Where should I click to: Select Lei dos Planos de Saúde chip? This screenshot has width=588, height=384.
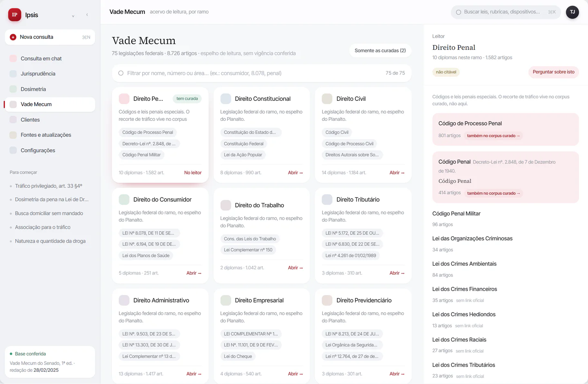[x=146, y=255]
